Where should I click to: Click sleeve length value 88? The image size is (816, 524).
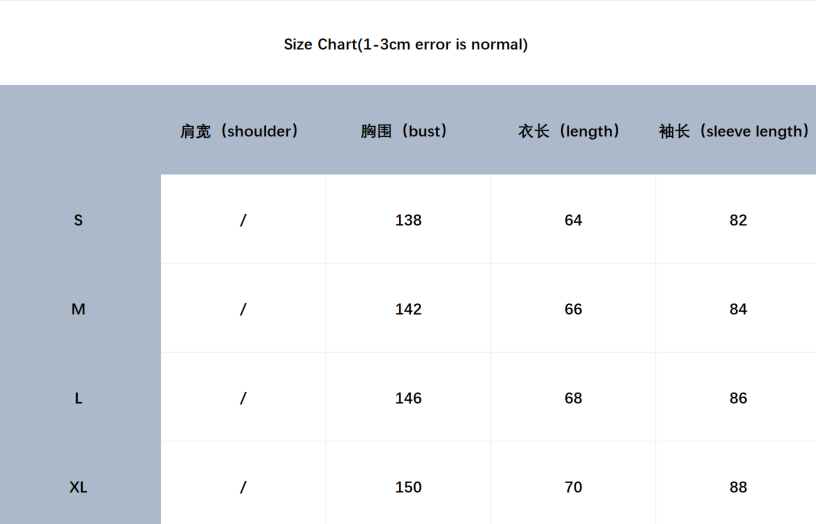click(738, 487)
